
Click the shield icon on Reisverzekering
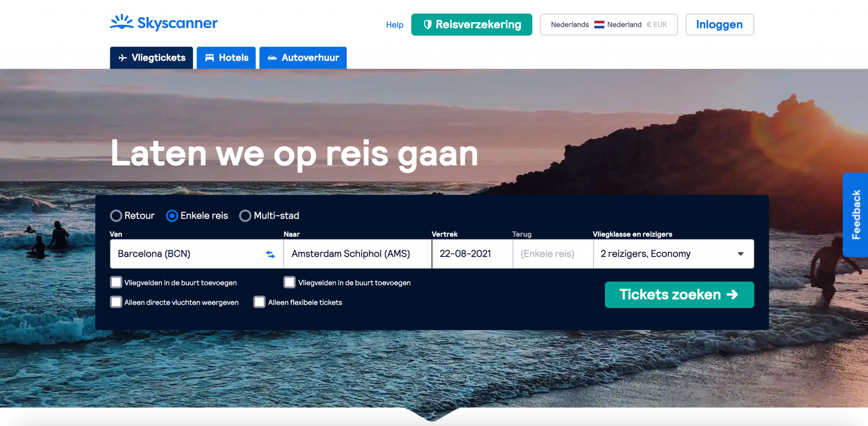pos(428,25)
